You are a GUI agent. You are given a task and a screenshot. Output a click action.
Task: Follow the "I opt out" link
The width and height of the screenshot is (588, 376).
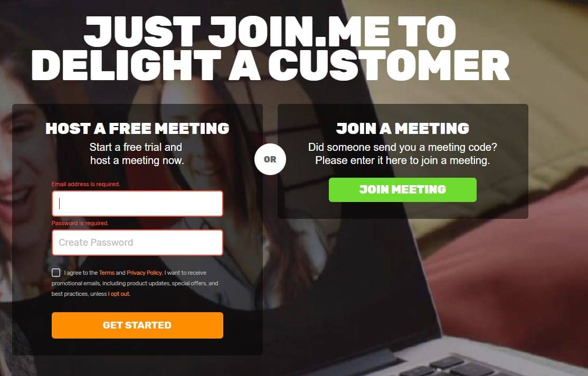point(119,294)
